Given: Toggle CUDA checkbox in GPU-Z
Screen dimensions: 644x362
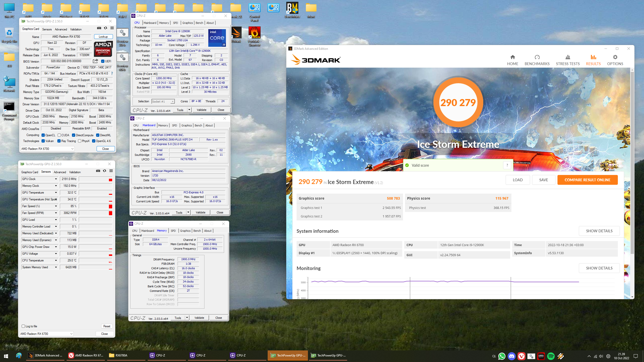Looking at the screenshot, I should (59, 135).
